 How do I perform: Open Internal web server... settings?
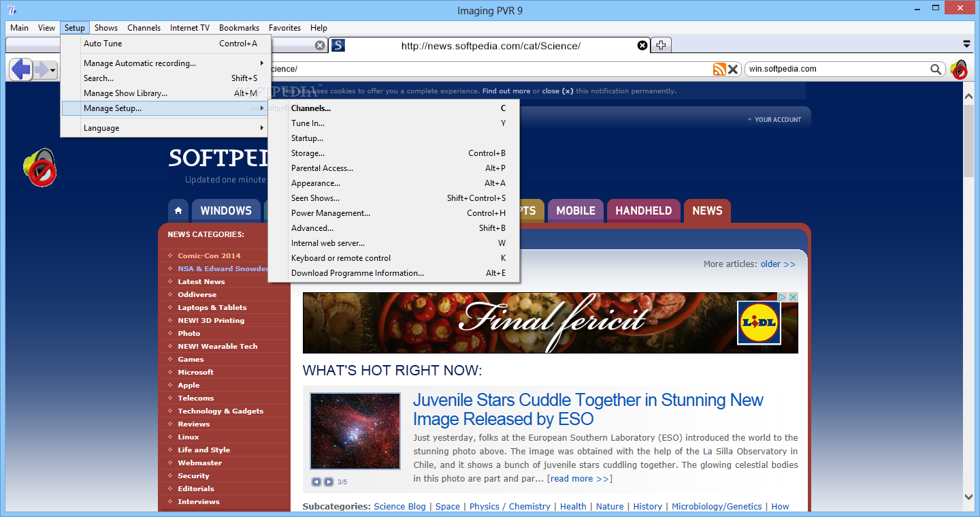click(x=394, y=243)
